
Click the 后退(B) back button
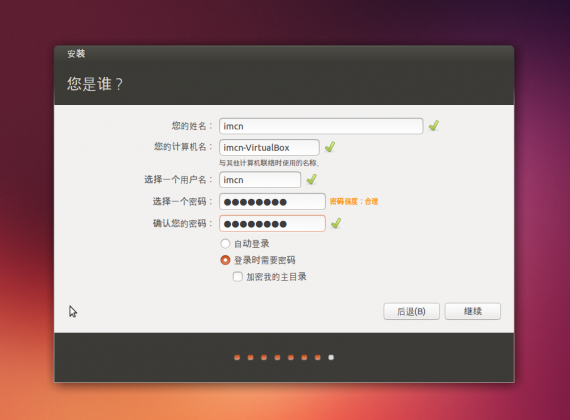(412, 311)
